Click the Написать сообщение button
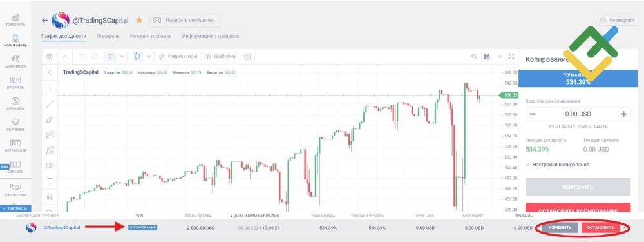Screen dimensions: 644x242 tap(185, 20)
